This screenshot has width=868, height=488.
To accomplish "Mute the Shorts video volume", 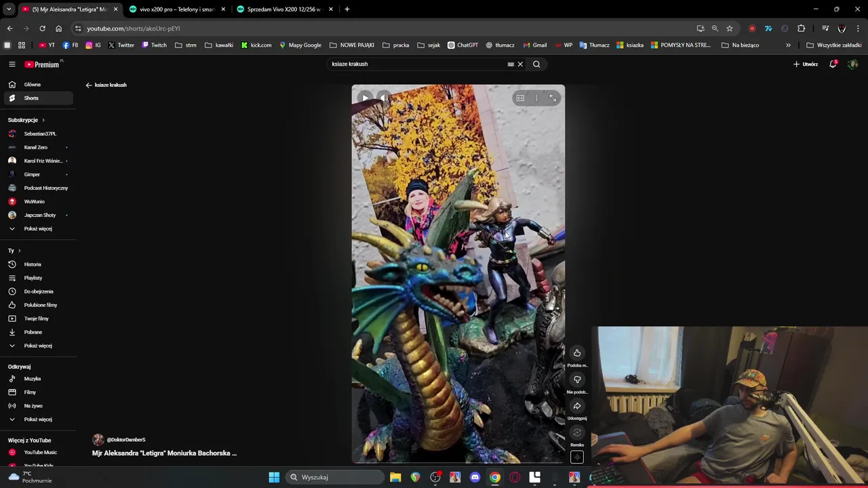I will tap(384, 98).
